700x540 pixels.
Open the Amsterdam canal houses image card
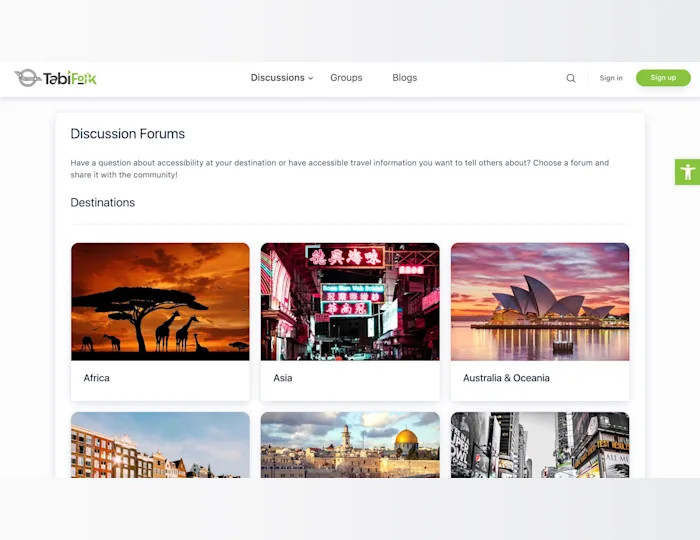(160, 445)
